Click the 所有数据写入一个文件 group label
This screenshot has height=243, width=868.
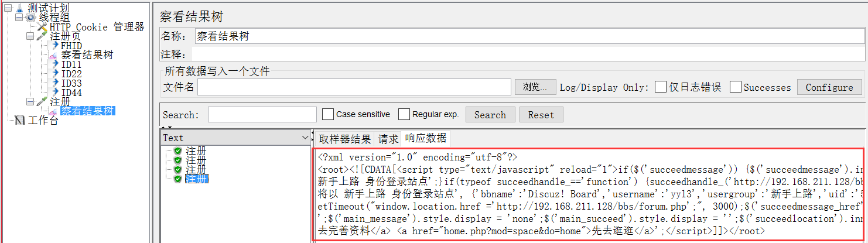[x=217, y=71]
